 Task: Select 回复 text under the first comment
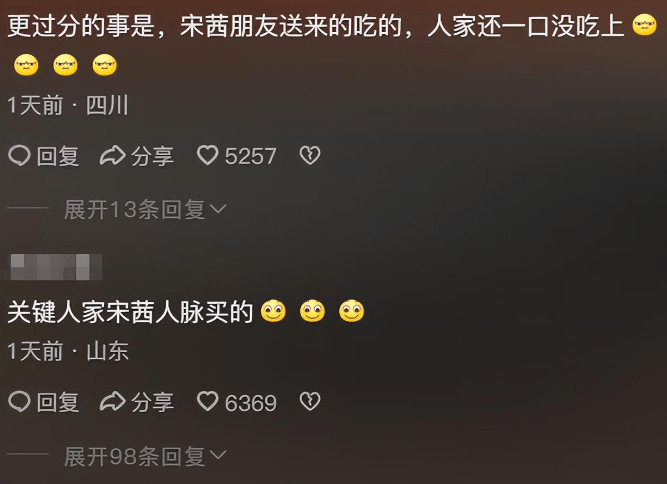point(58,156)
